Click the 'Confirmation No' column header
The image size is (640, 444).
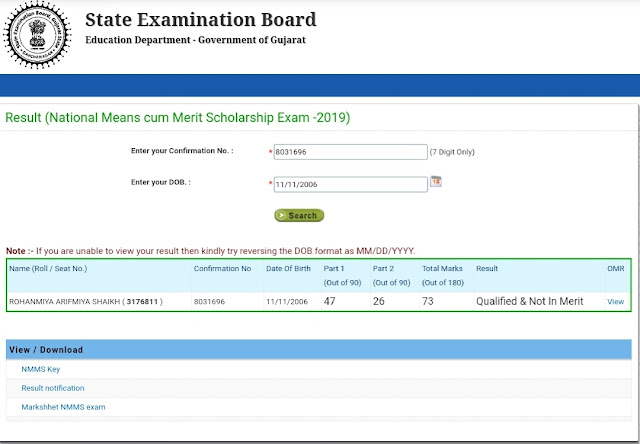(x=222, y=269)
